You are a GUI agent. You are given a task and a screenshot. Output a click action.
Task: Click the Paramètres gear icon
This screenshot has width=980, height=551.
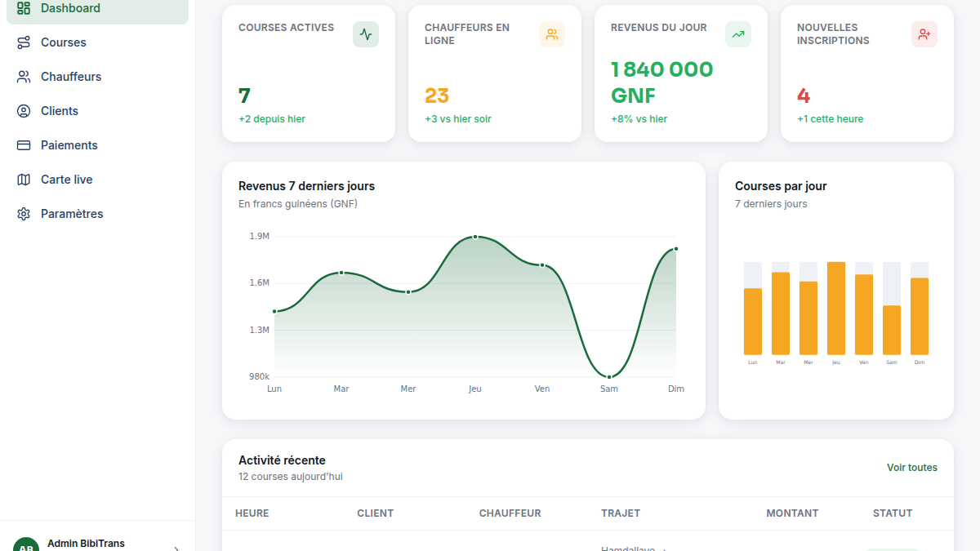24,214
